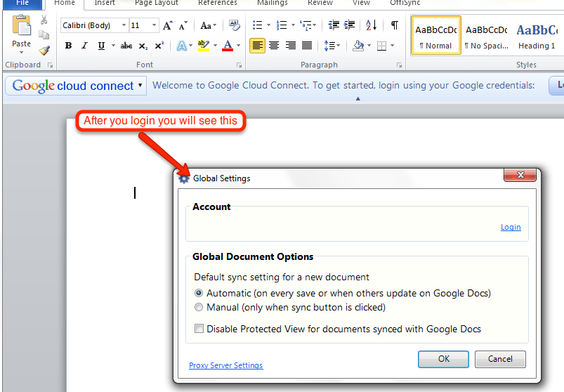The image size is (564, 392).
Task: Apply the Heading 1 style
Action: click(537, 35)
